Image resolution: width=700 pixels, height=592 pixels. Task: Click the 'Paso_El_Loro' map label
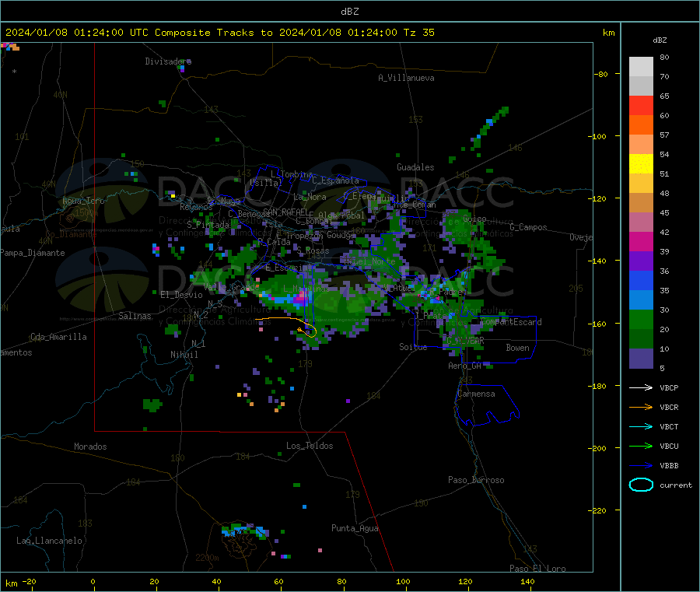click(537, 569)
